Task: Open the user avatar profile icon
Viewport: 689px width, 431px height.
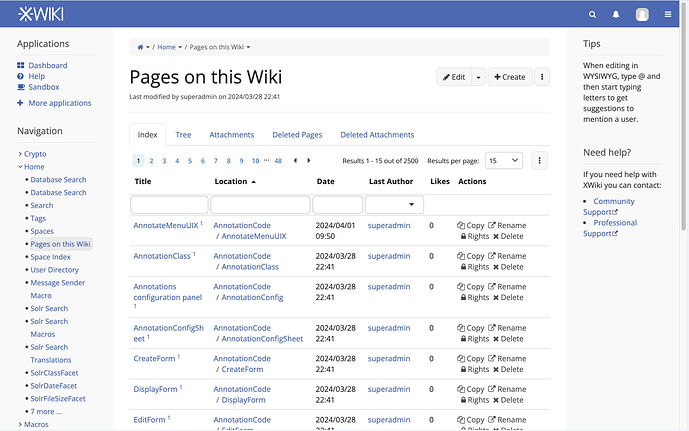Action: [x=642, y=15]
